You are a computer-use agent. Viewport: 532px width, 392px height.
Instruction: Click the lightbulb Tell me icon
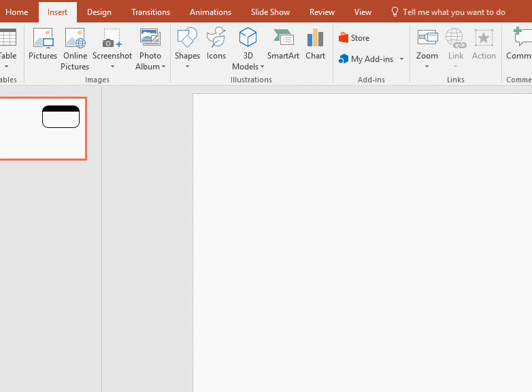(x=395, y=12)
